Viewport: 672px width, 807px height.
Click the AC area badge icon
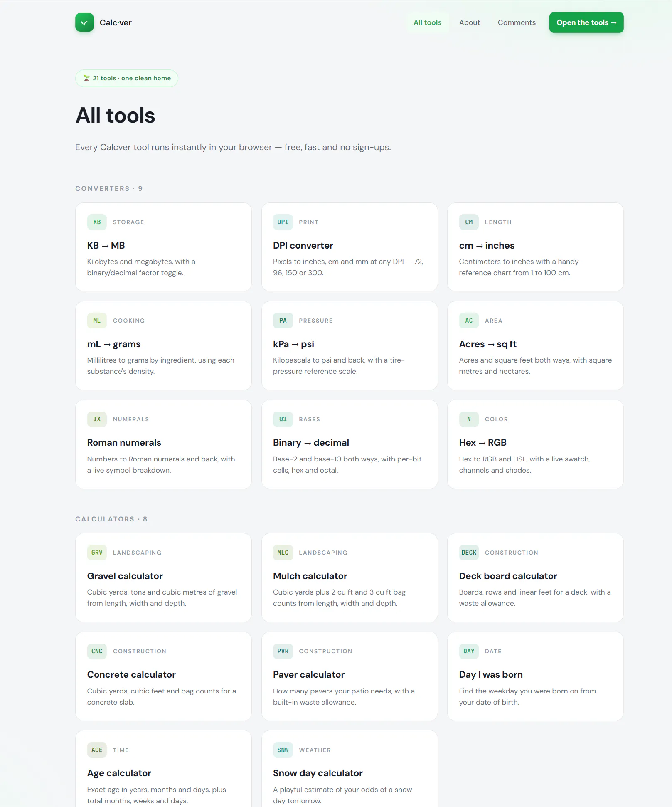(469, 321)
